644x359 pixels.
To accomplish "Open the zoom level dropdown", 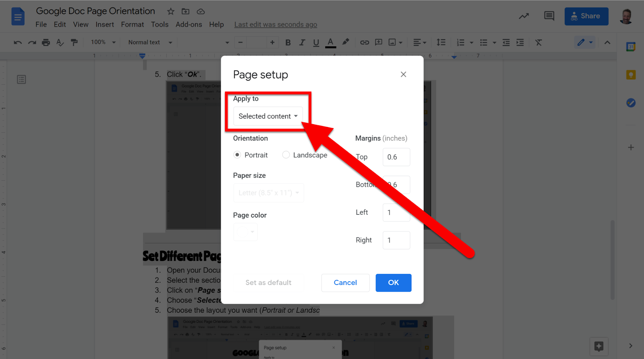I will [x=103, y=42].
